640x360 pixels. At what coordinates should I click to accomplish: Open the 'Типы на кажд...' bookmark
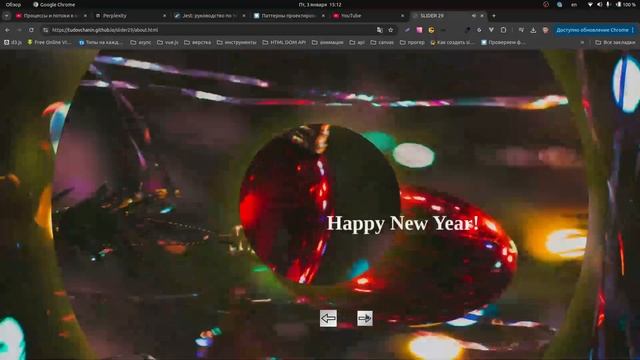(x=101, y=42)
